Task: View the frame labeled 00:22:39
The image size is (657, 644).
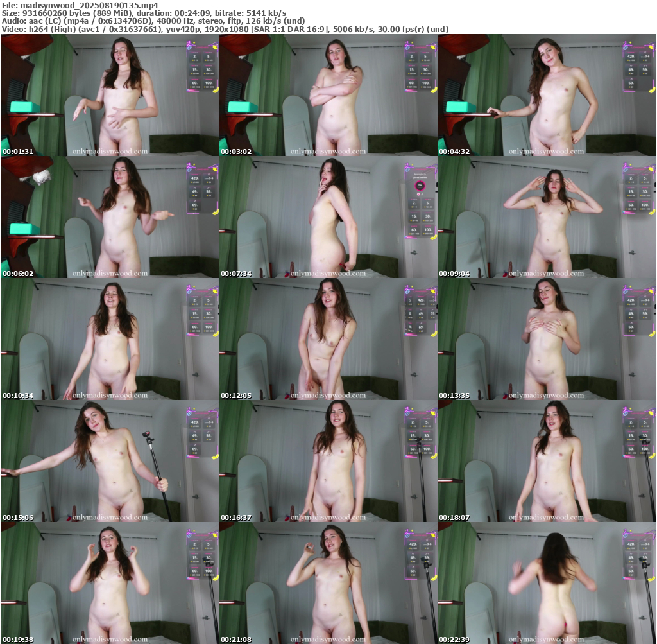Action: click(x=547, y=583)
